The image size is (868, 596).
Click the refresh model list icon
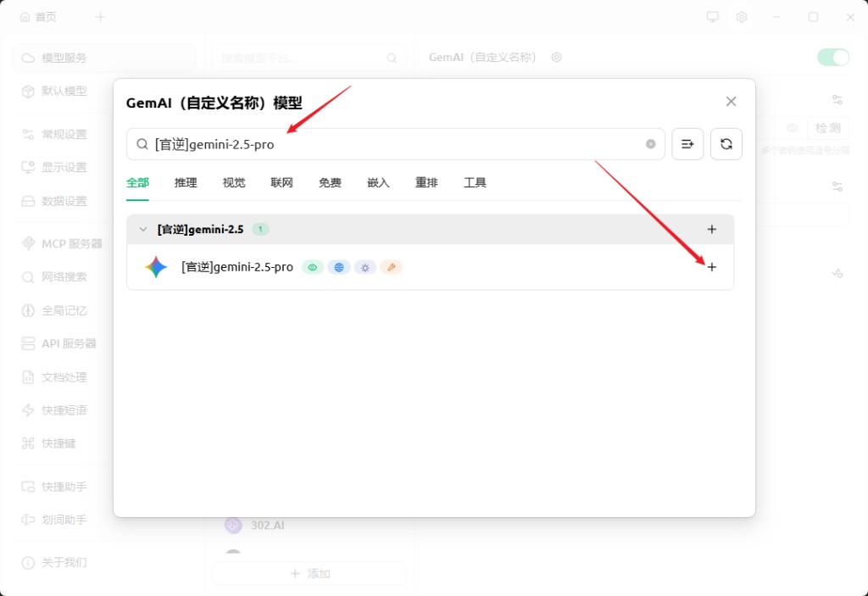(726, 144)
